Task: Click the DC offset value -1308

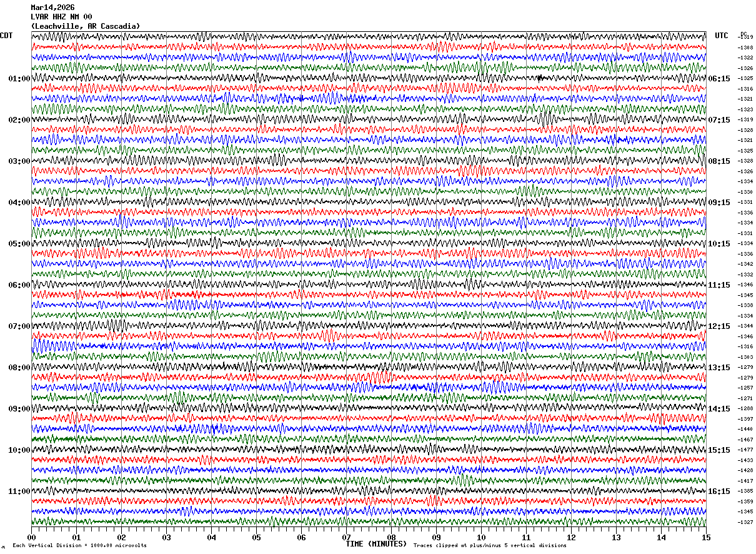Action: pyautogui.click(x=745, y=48)
